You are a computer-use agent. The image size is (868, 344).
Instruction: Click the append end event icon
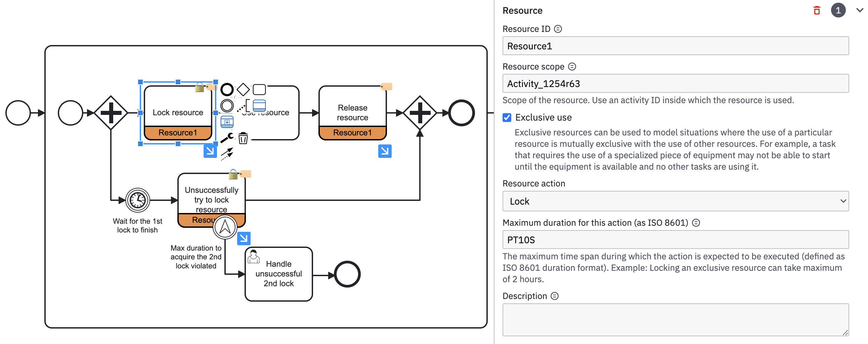(227, 90)
